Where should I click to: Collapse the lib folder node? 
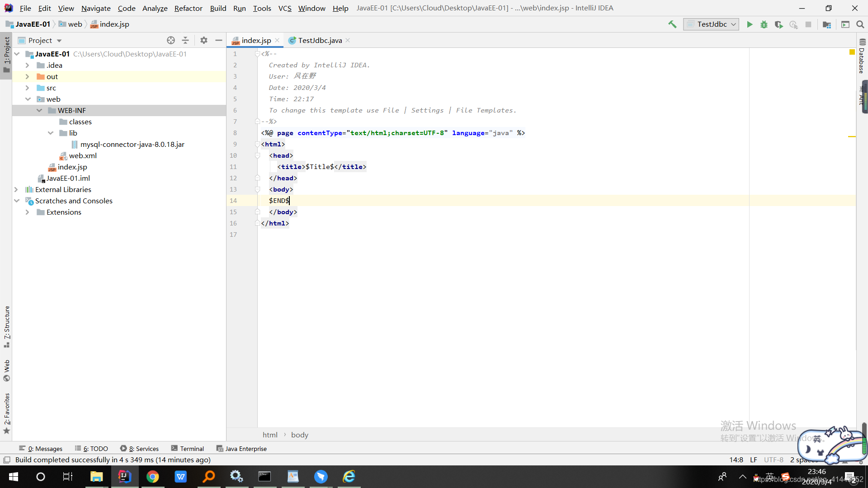[51, 133]
